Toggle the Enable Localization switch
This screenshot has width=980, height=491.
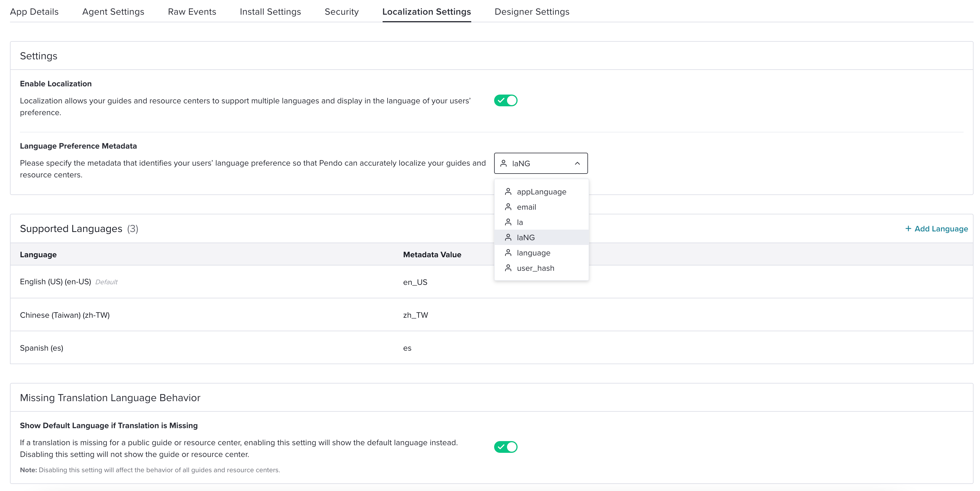point(506,100)
